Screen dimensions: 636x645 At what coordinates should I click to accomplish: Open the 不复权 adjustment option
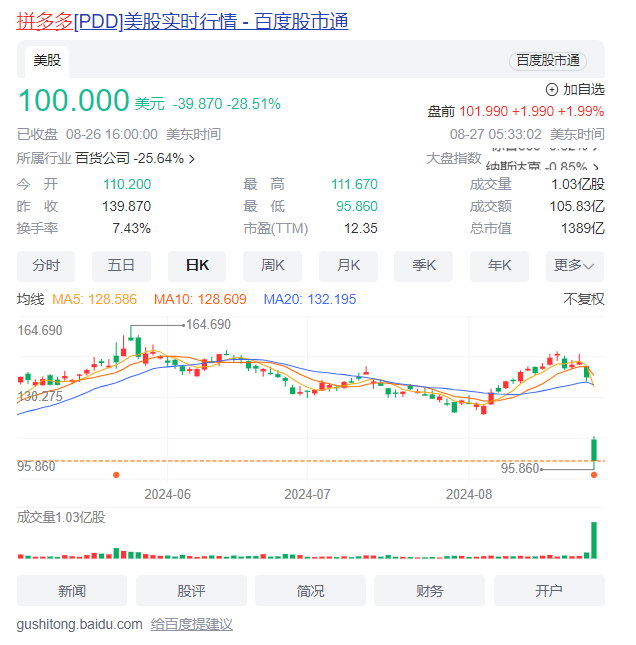coord(584,299)
